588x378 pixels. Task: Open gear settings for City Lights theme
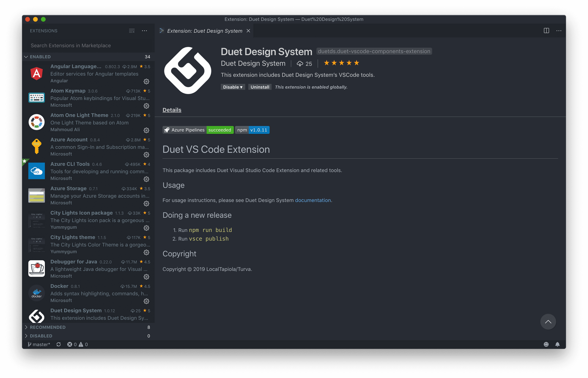(x=146, y=252)
